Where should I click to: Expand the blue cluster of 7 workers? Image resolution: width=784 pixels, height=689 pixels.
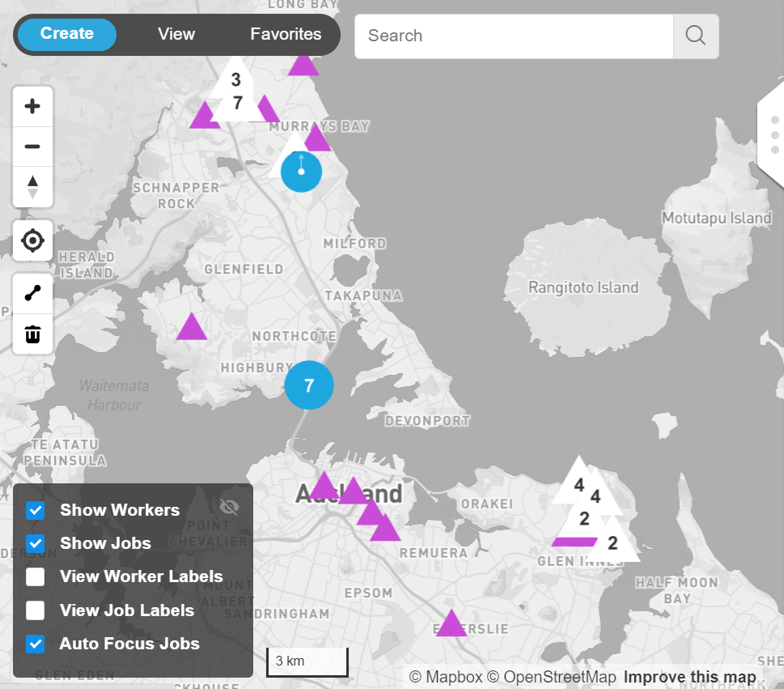pos(308,385)
